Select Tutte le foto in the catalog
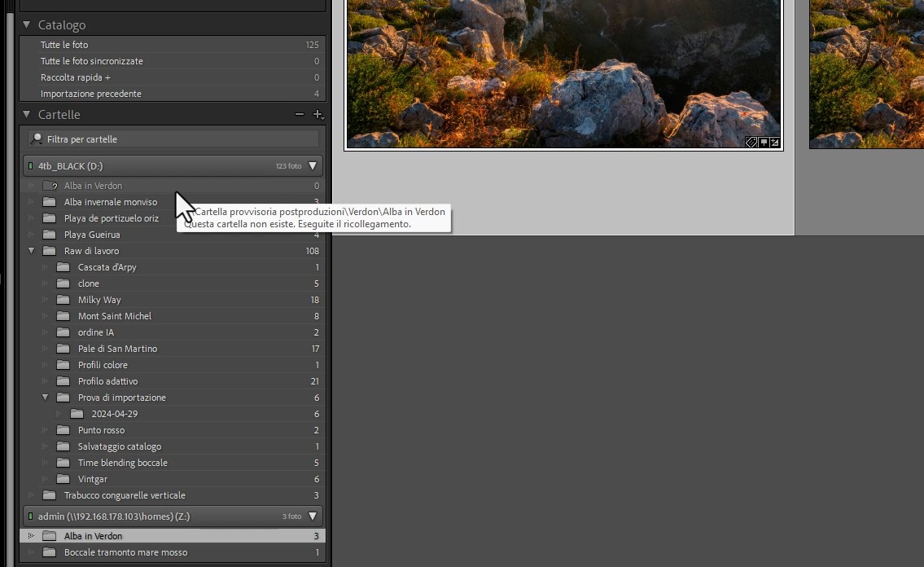Viewport: 924px width, 567px height. 64,45
